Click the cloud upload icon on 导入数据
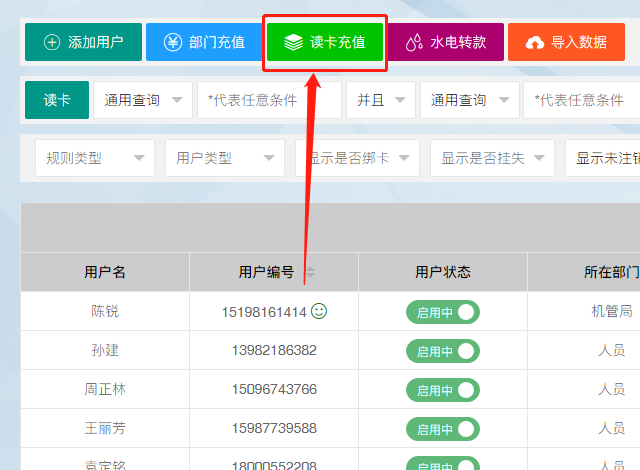Image resolution: width=640 pixels, height=470 pixels. [x=535, y=42]
